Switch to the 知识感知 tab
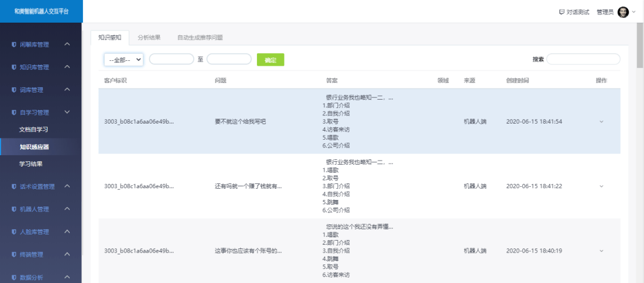644x283 pixels. pyautogui.click(x=110, y=38)
